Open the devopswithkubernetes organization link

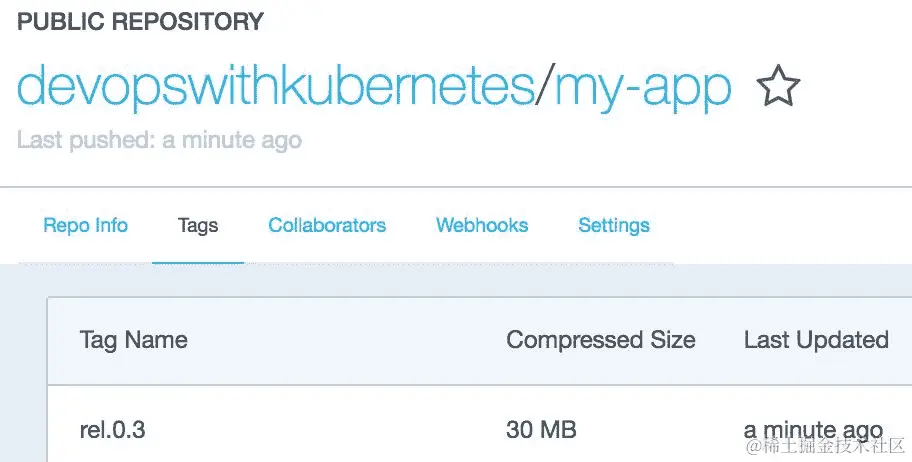pos(276,89)
